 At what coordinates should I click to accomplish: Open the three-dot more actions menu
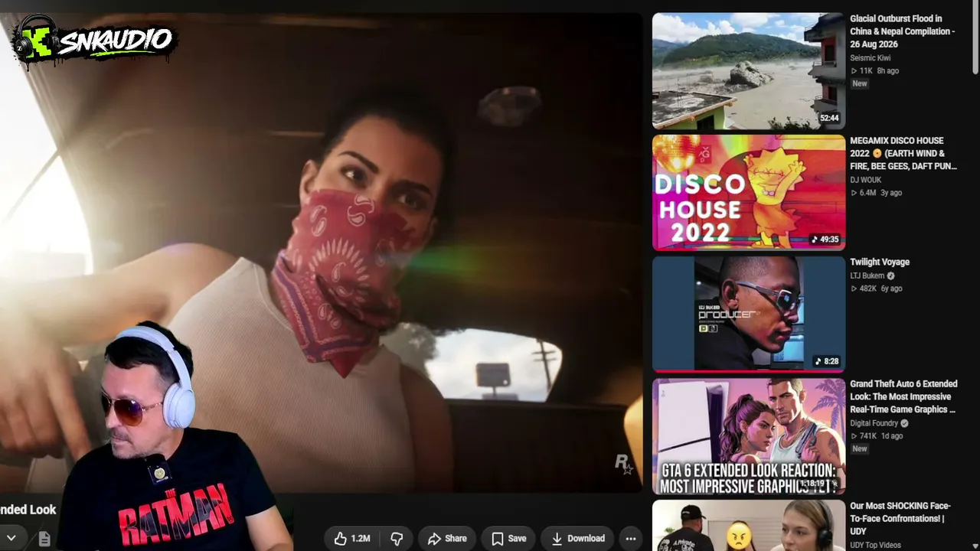[631, 538]
